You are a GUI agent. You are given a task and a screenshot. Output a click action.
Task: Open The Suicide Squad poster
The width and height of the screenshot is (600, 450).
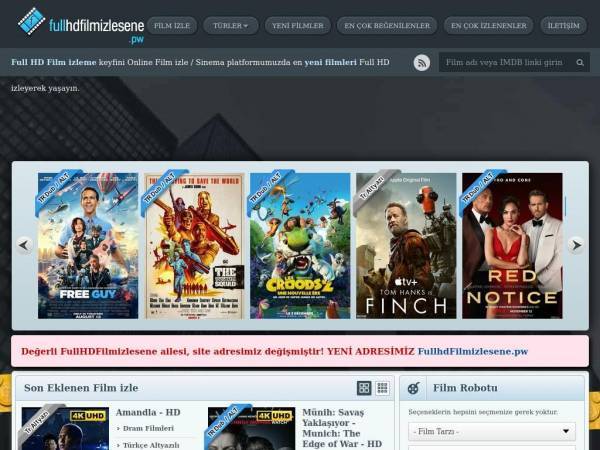click(x=194, y=246)
